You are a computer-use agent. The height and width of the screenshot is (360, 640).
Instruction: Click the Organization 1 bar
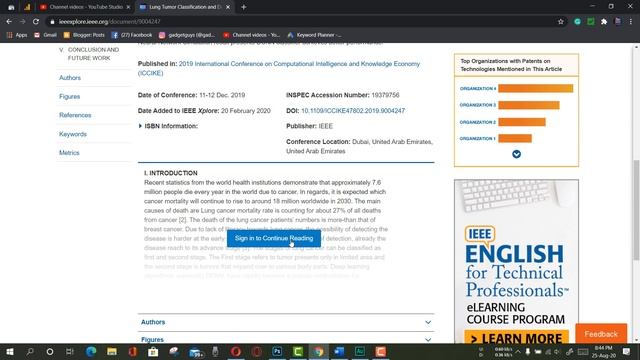pyautogui.click(x=515, y=139)
